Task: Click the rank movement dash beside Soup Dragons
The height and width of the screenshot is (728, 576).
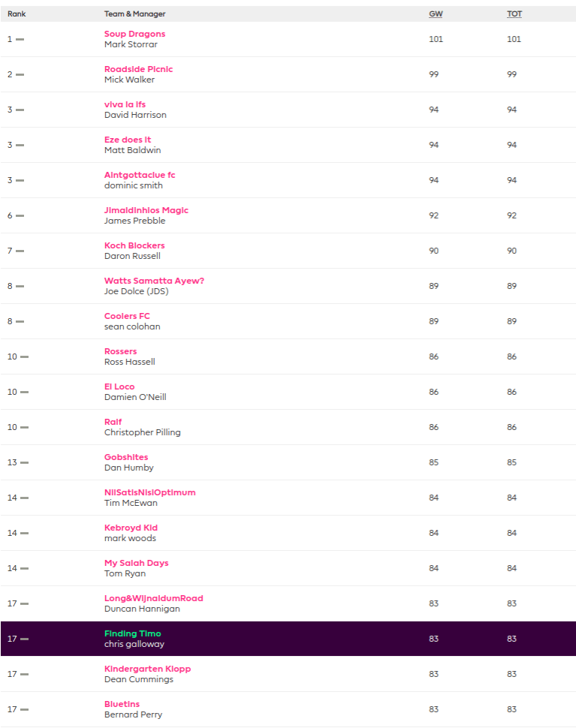Action: [x=20, y=39]
